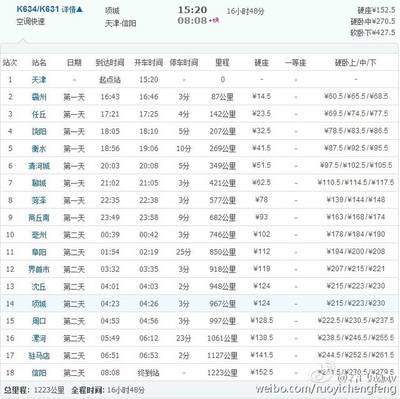Select the departure time 15:20 in the header
This screenshot has width=400, height=399.
point(192,10)
